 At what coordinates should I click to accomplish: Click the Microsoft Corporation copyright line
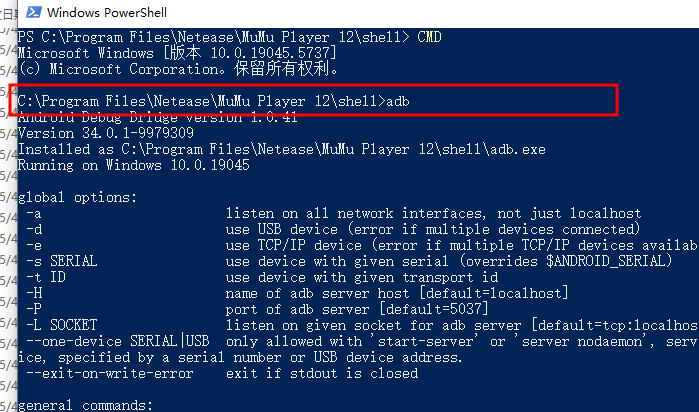pos(178,69)
